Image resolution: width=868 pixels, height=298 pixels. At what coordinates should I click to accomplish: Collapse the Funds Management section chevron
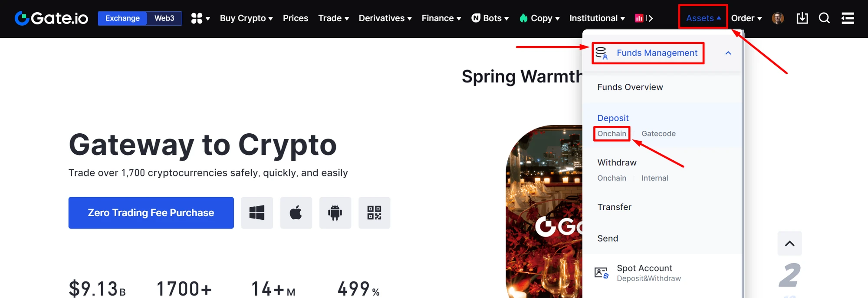point(728,53)
